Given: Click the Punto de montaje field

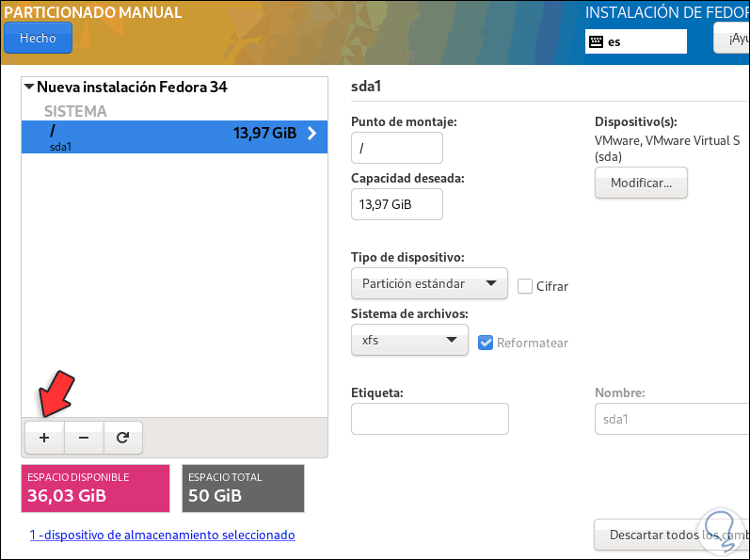Looking at the screenshot, I should pyautogui.click(x=396, y=148).
